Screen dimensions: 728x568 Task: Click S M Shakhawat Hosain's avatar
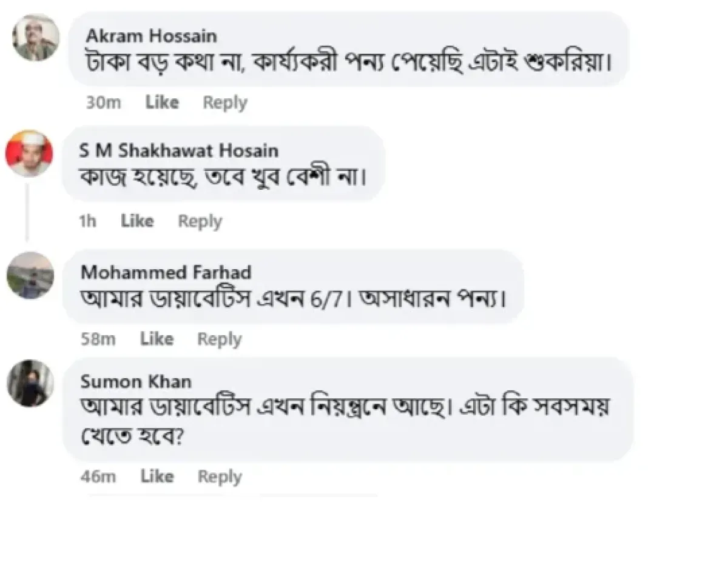pyautogui.click(x=29, y=154)
